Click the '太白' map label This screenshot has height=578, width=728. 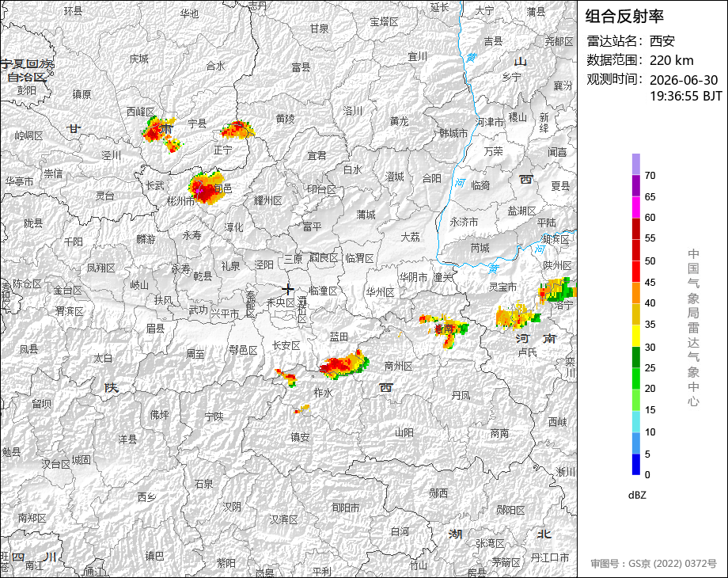103,358
